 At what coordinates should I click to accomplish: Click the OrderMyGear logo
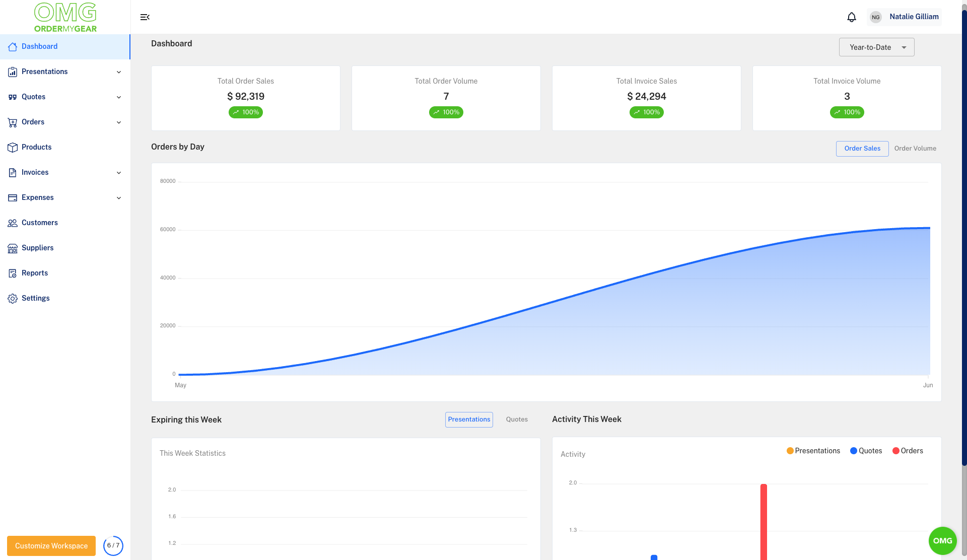pos(65,17)
